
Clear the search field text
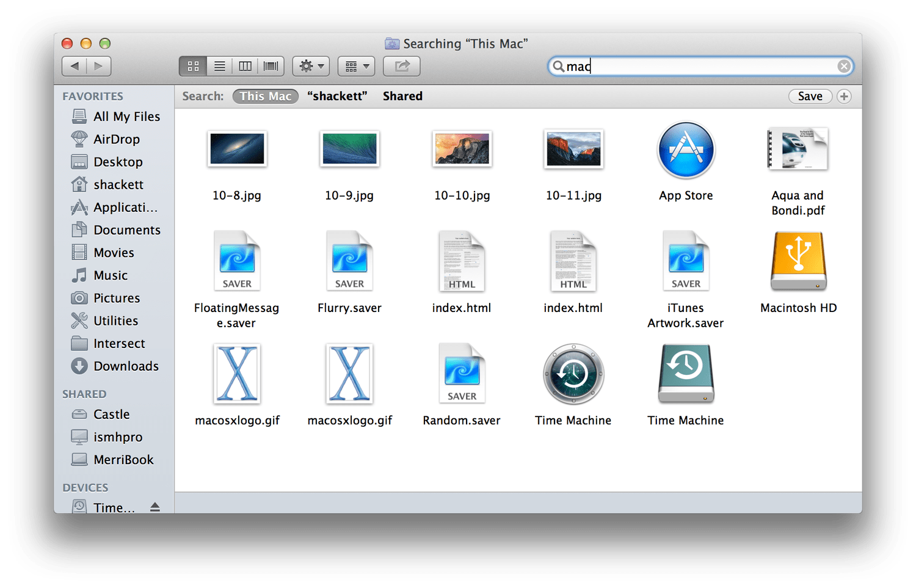click(844, 66)
